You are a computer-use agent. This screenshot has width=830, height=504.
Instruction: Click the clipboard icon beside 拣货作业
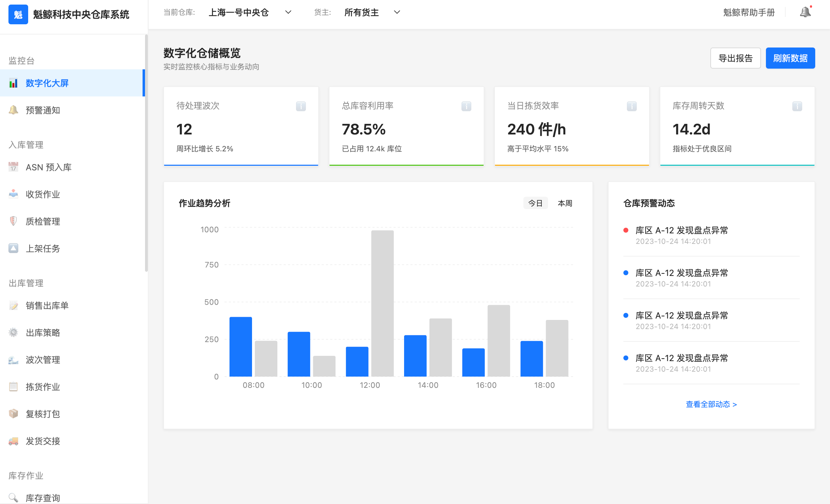[13, 387]
